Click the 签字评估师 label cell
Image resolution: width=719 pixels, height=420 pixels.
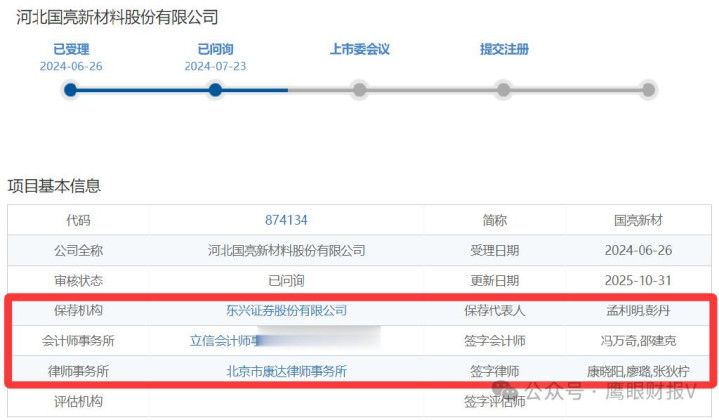tap(494, 402)
